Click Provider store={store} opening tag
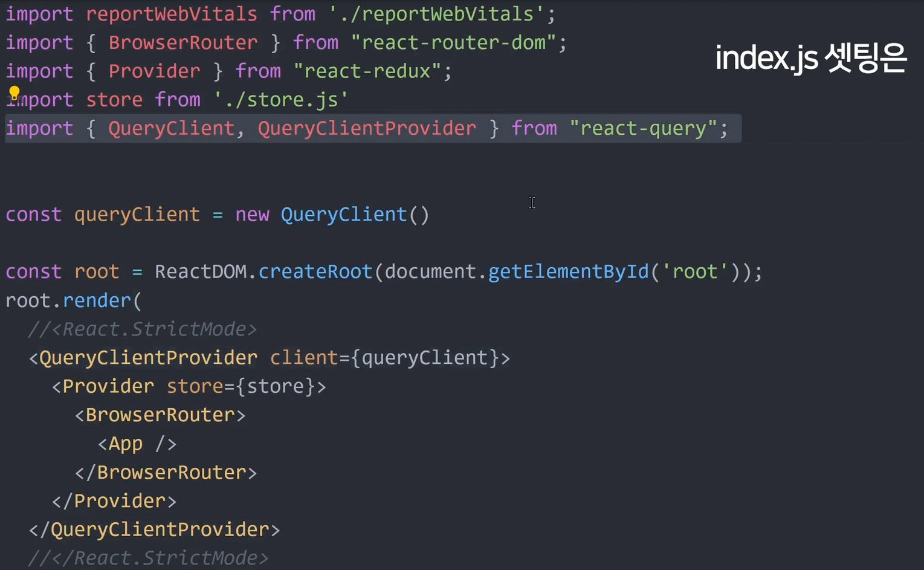The width and height of the screenshot is (924, 570). pyautogui.click(x=189, y=386)
